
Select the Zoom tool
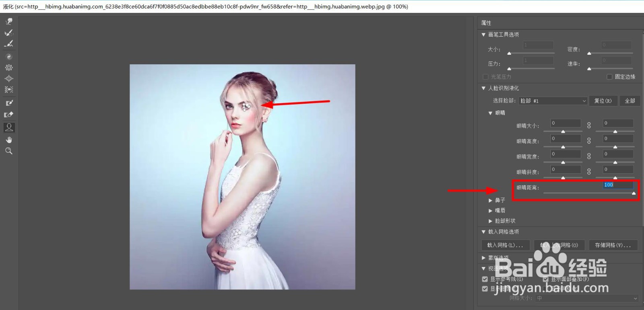pos(9,151)
